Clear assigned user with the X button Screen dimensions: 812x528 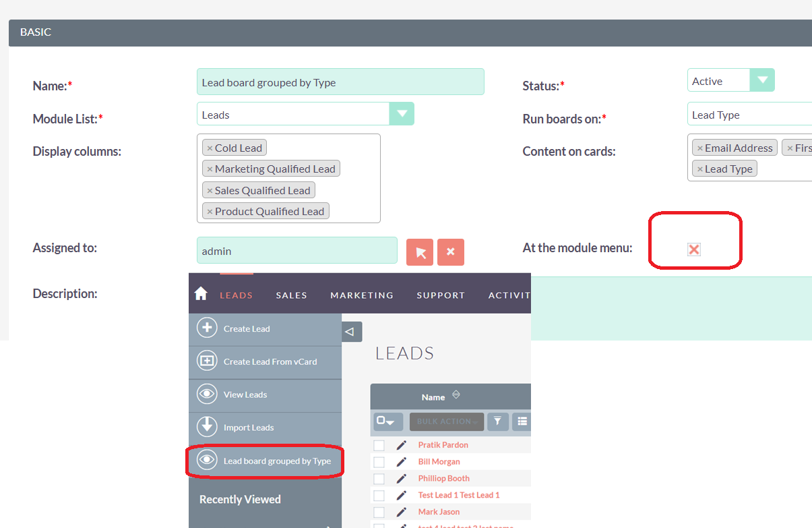(451, 252)
